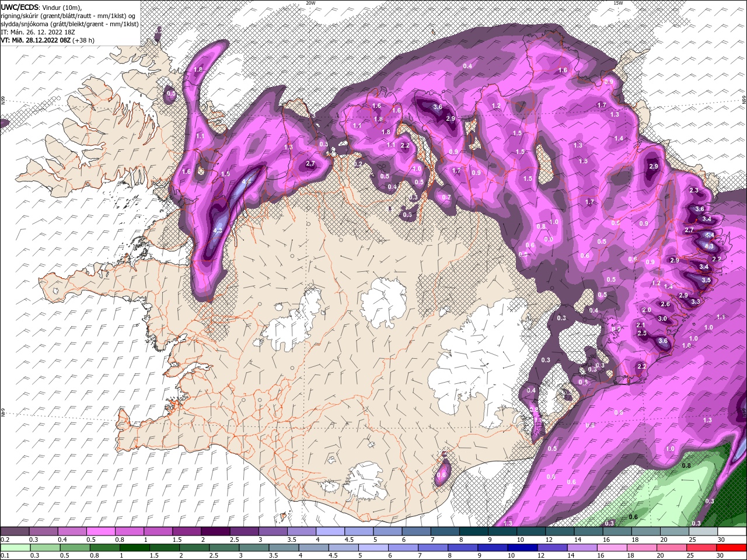Click the 0.1 label in lower legend row
Screen dimensions: 747x560
pyautogui.click(x=5, y=555)
